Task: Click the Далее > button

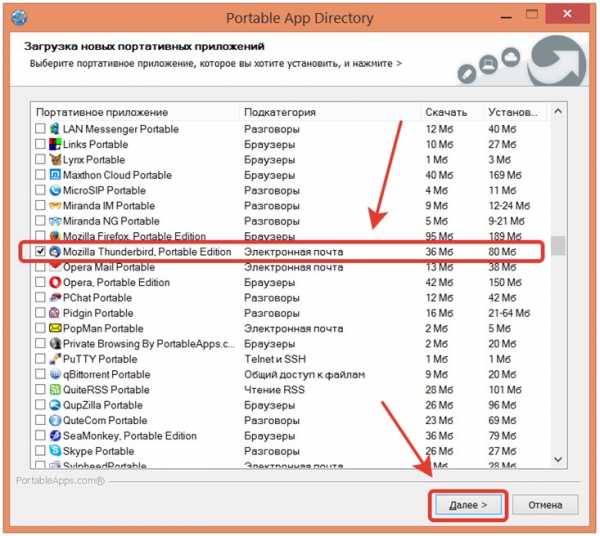Action: click(468, 505)
